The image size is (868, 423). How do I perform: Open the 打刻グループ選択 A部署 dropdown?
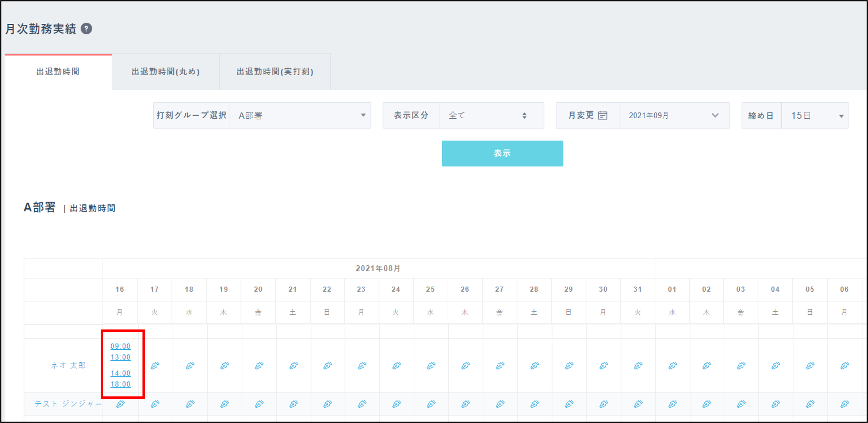[300, 115]
